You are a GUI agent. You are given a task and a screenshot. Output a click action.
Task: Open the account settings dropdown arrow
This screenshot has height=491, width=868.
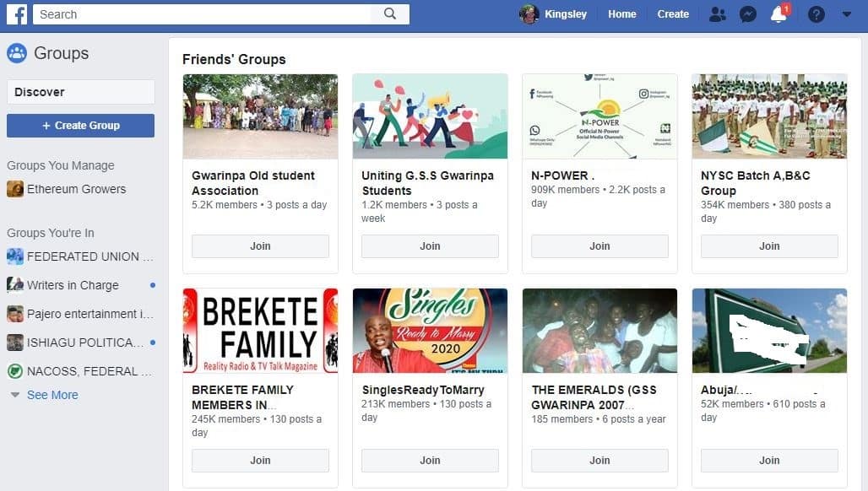(x=846, y=14)
